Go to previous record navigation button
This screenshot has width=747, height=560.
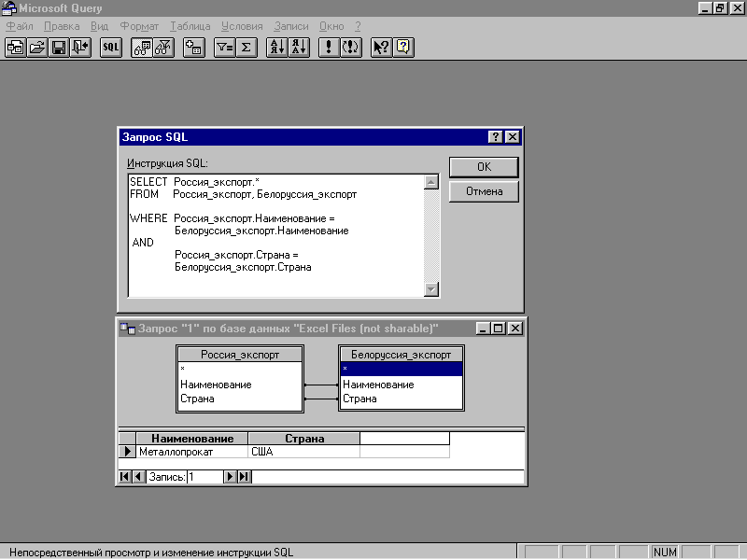[138, 477]
